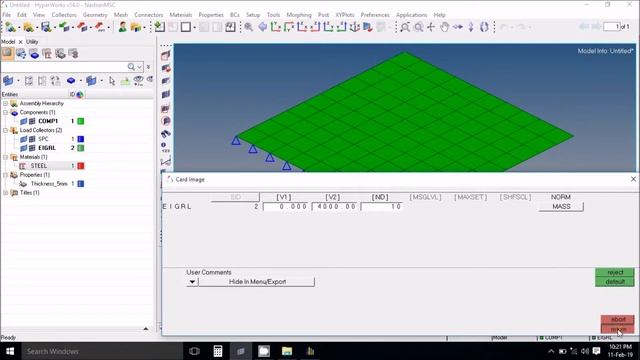Select the Component View blue icon
Screen dimensions: 640x360
[34, 54]
